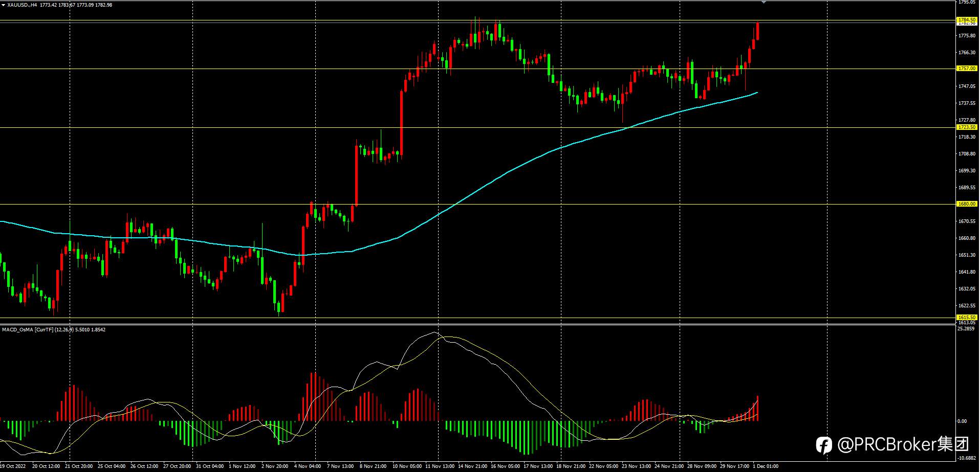The width and height of the screenshot is (980, 472).
Task: Click the 23 Nov 13:00 time label
Action: [637, 466]
